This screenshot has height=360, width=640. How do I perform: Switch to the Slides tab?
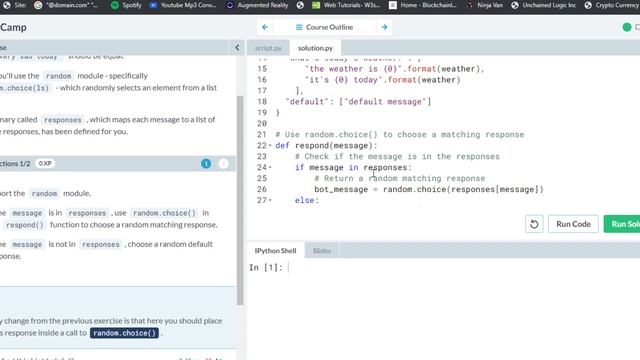322,251
